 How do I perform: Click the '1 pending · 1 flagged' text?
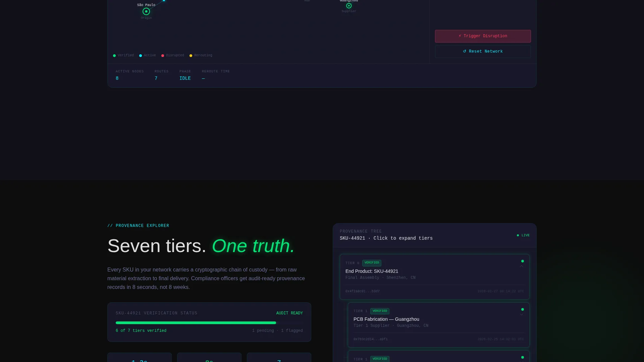click(277, 331)
